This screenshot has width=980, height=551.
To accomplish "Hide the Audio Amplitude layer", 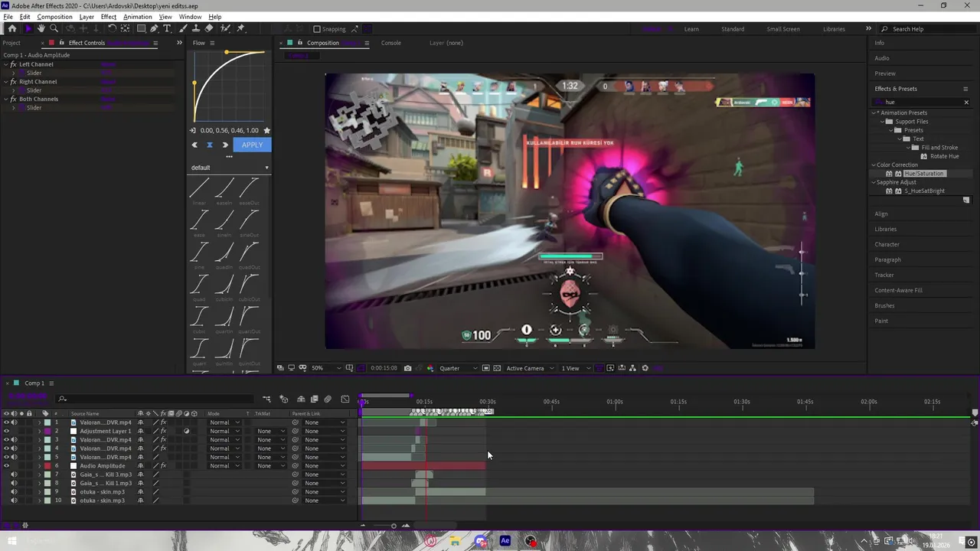I will 6,466.
